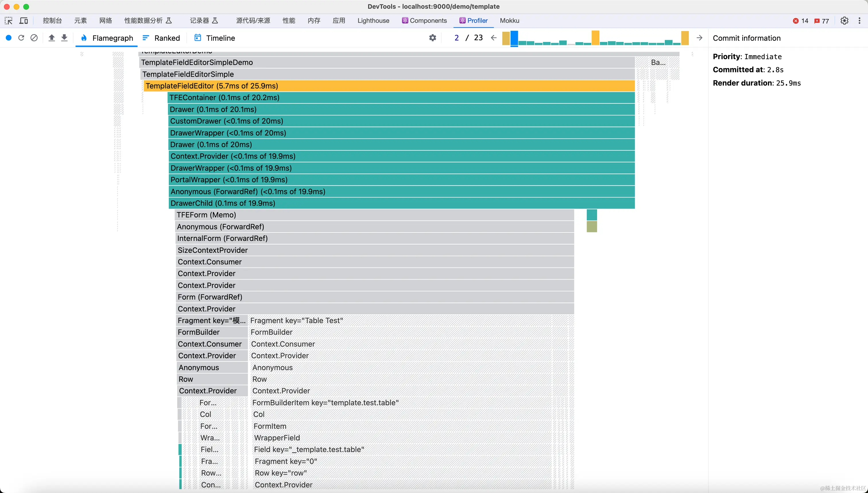Open the 源代码/来源 sources tab
The width and height of the screenshot is (868, 493).
pyautogui.click(x=253, y=21)
